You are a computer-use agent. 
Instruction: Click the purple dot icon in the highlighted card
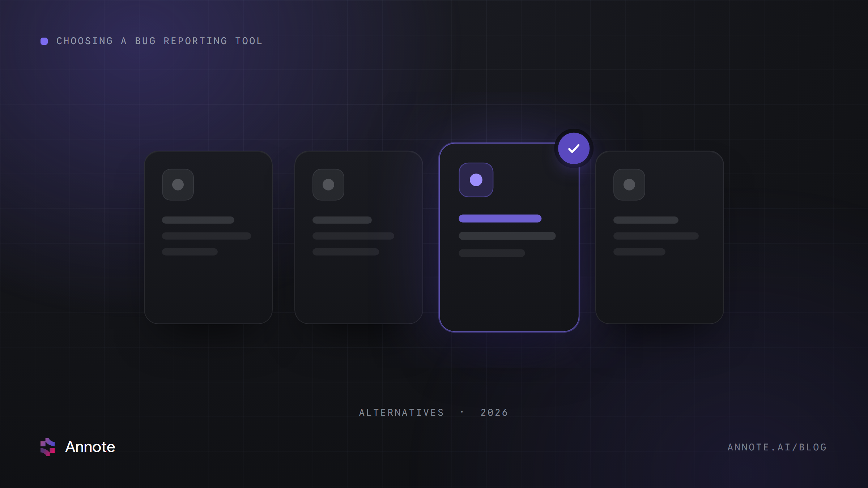(x=476, y=180)
